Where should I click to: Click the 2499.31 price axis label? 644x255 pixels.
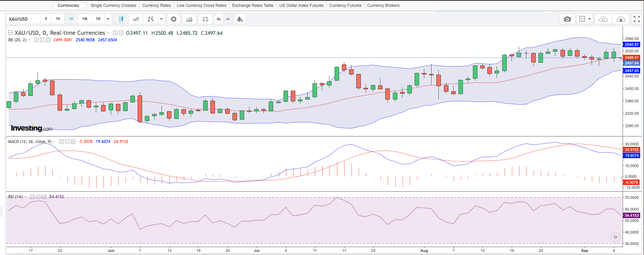click(632, 58)
